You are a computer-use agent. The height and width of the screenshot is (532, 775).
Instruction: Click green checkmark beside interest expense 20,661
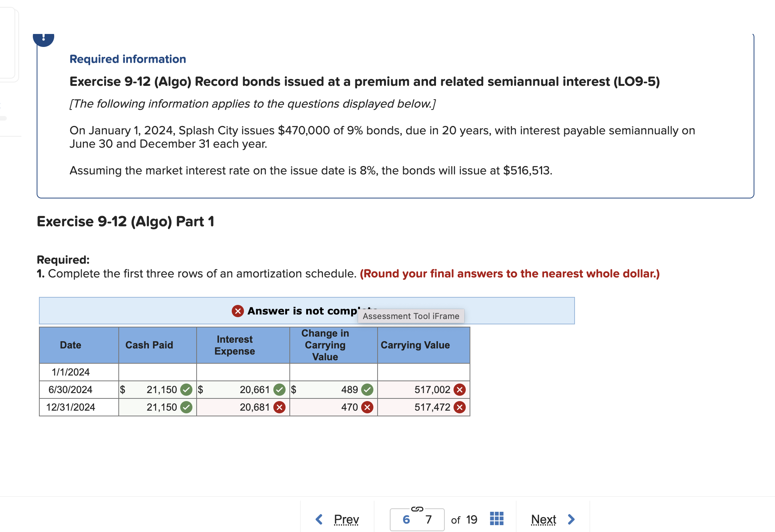(x=279, y=390)
